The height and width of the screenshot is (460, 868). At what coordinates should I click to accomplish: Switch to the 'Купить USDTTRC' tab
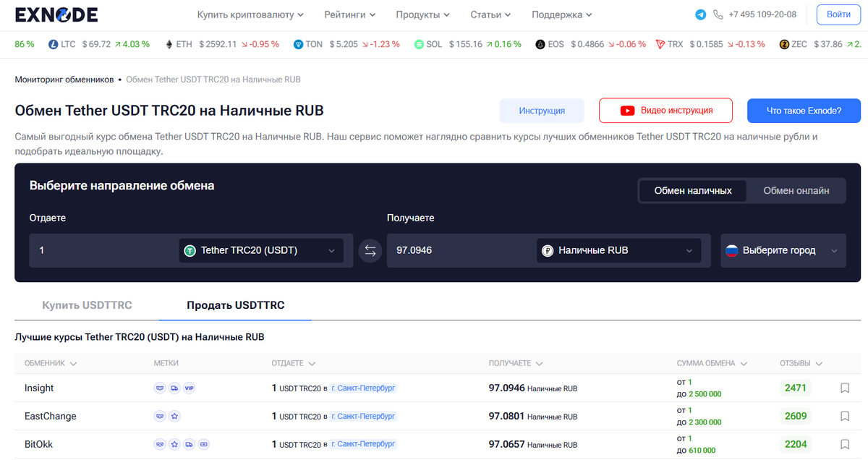click(x=87, y=304)
